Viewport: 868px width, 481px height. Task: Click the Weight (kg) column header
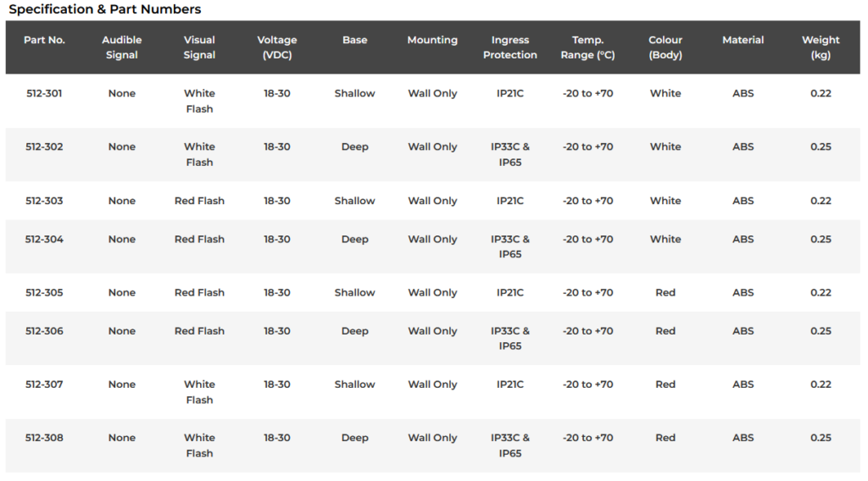coord(821,47)
